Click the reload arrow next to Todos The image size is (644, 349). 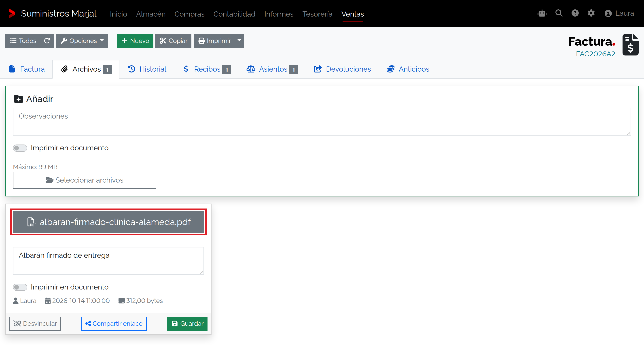point(47,41)
